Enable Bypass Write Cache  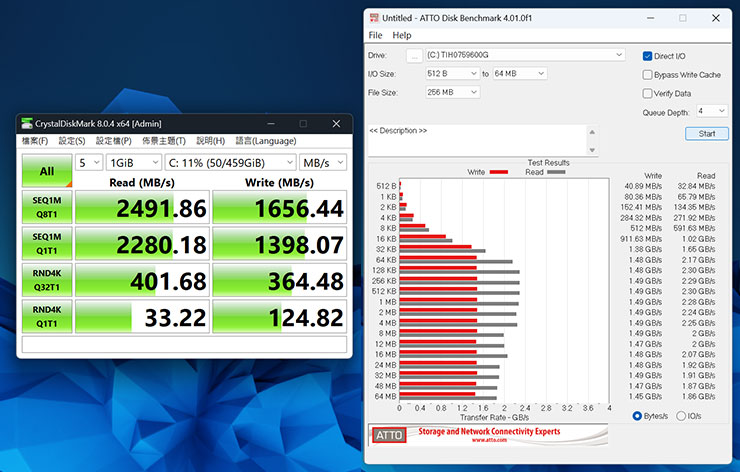coord(648,75)
